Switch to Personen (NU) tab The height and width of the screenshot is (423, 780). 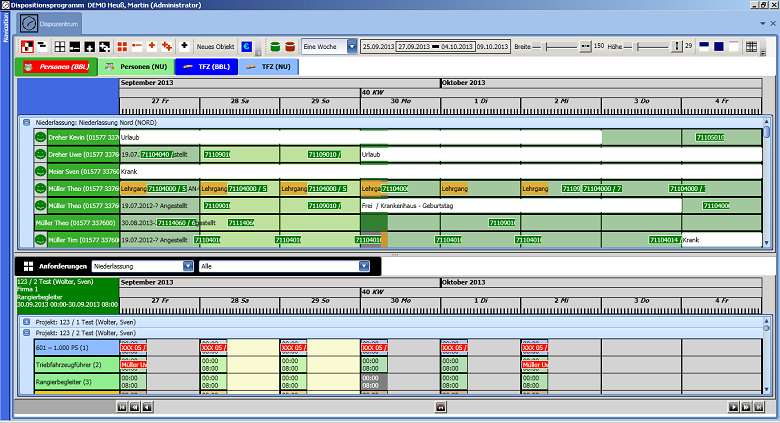[x=136, y=67]
